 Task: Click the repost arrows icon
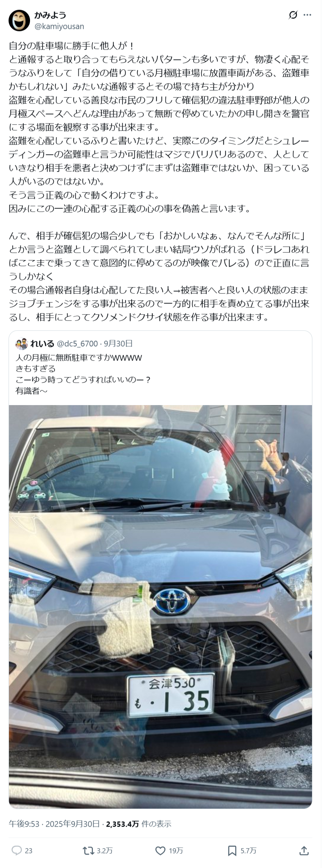coord(88,851)
